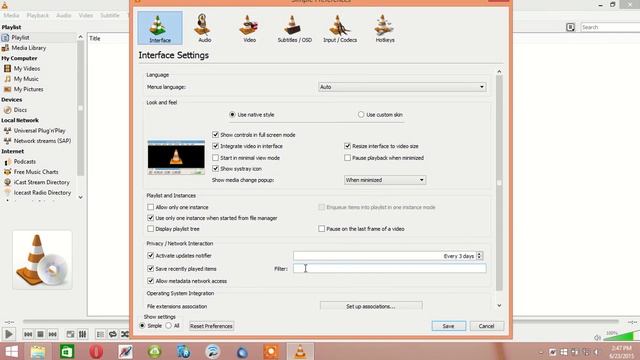
Task: Save the preferences
Action: 449,326
